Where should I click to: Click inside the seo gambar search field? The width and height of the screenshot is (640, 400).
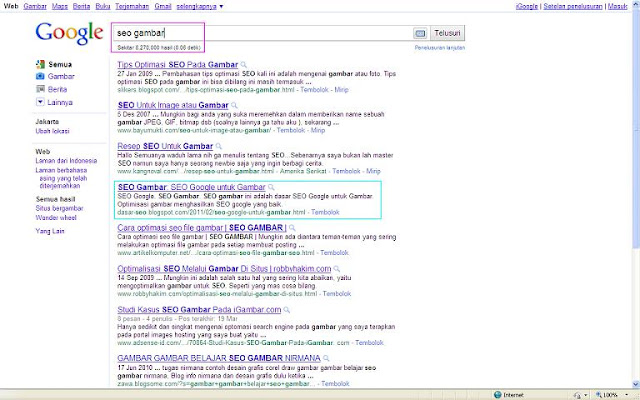click(x=262, y=33)
